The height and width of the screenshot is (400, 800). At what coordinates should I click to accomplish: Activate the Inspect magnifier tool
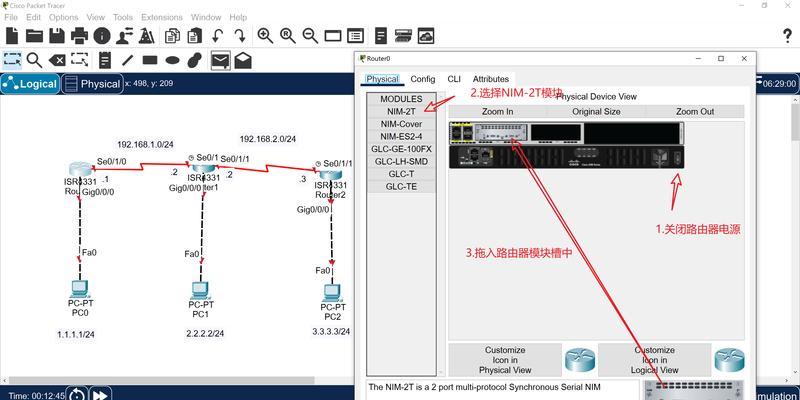click(34, 60)
